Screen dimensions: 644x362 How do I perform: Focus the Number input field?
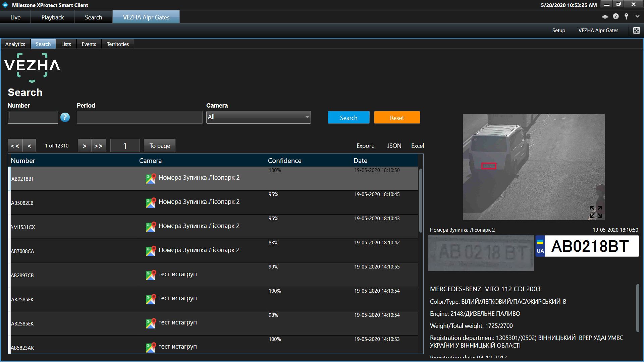[33, 117]
